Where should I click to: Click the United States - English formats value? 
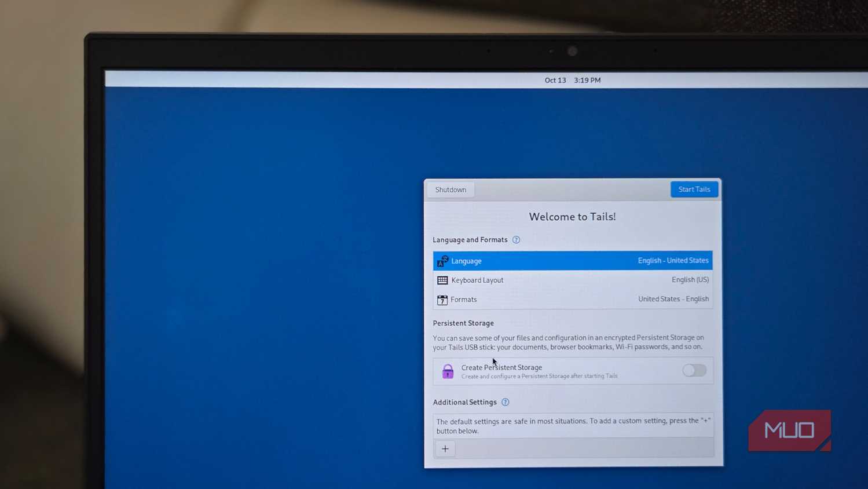(x=673, y=299)
